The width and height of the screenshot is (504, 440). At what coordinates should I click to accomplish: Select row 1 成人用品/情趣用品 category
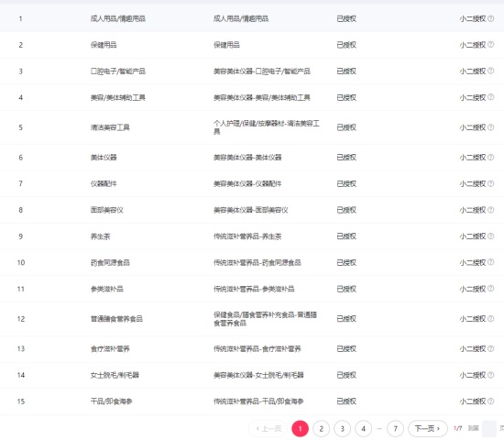pyautogui.click(x=118, y=18)
